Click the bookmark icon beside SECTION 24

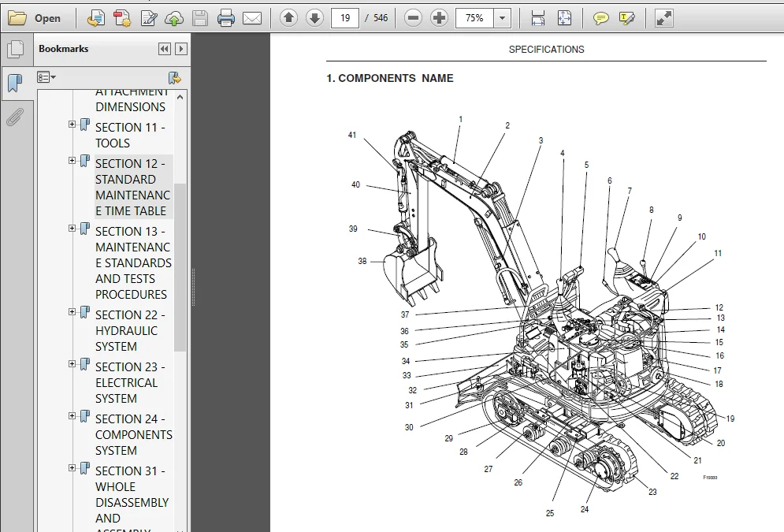pyautogui.click(x=85, y=416)
